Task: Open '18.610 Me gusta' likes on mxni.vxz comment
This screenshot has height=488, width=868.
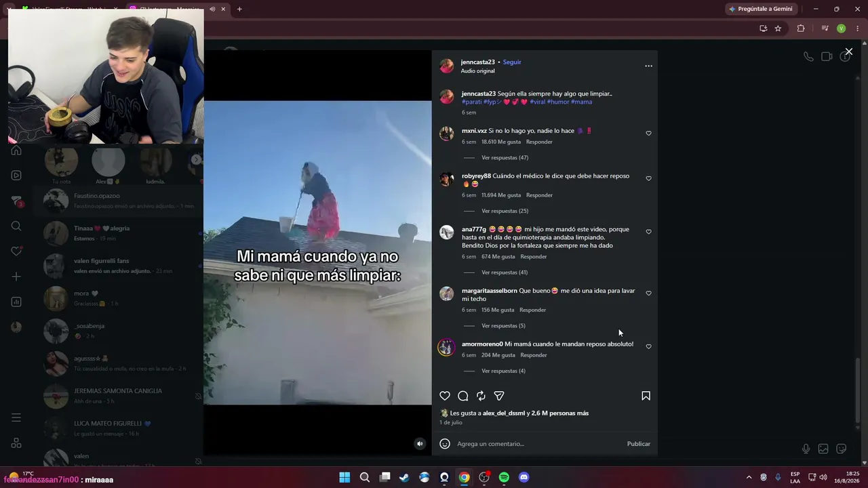Action: click(501, 142)
